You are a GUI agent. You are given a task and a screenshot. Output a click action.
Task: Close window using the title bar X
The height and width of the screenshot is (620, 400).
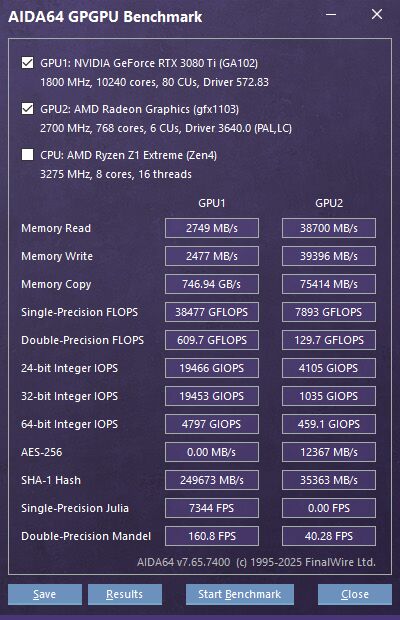tap(377, 15)
